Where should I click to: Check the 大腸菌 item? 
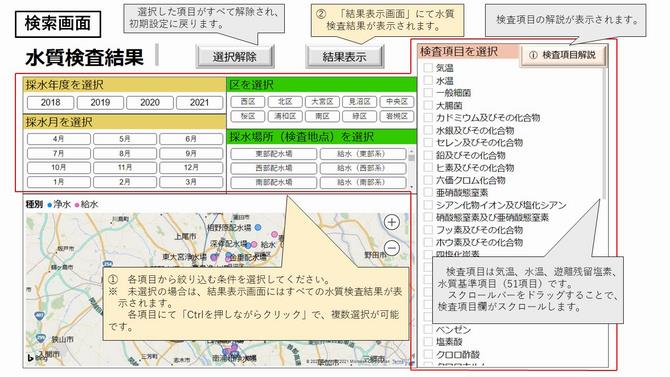(x=428, y=105)
